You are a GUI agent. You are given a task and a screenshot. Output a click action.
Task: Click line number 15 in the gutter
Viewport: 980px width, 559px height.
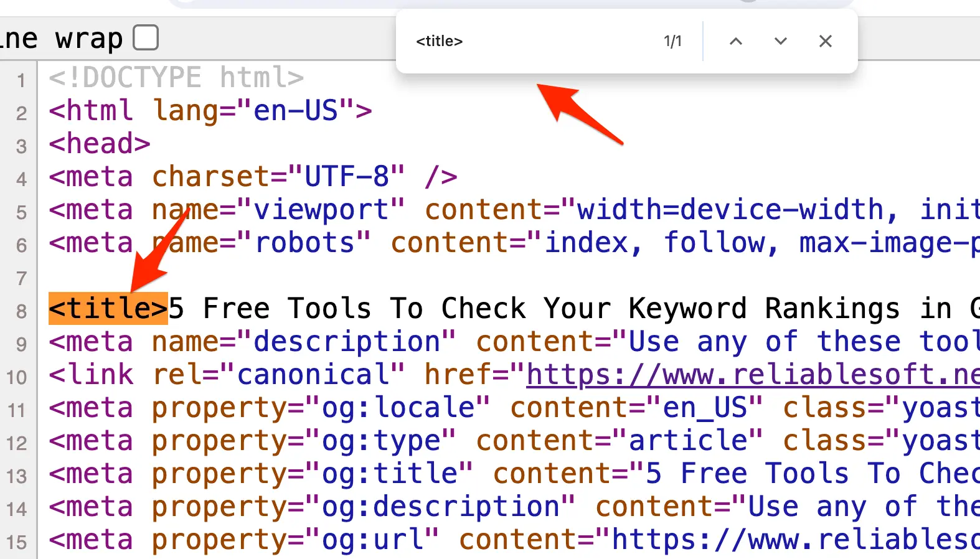click(17, 542)
